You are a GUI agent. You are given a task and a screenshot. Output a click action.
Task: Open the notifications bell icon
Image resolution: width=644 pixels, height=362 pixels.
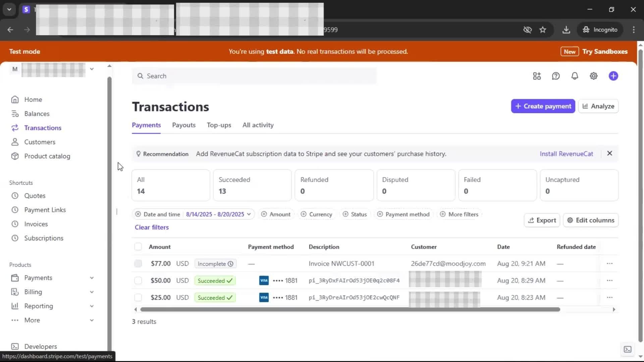pyautogui.click(x=575, y=76)
